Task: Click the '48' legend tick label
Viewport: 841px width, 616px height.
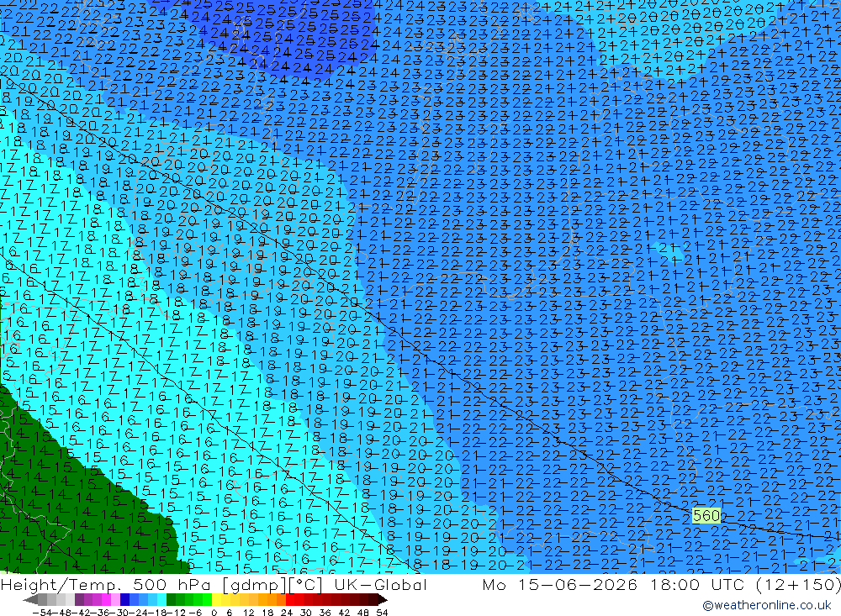Action: click(x=362, y=613)
